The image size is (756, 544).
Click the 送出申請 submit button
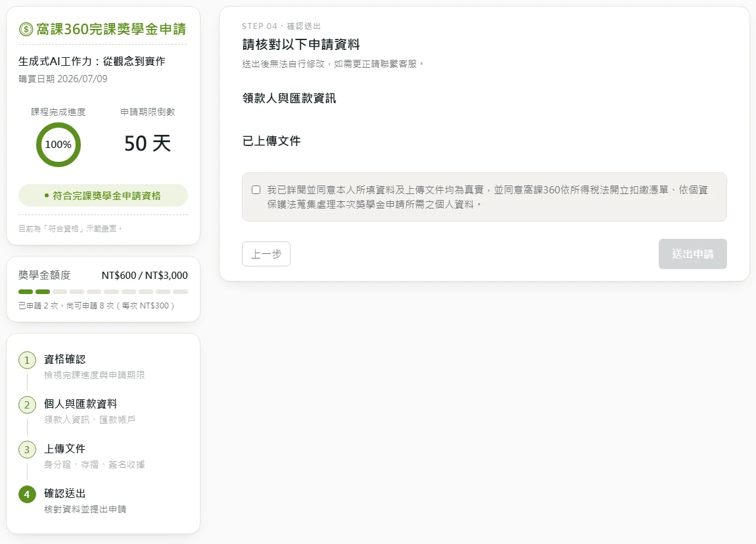(x=692, y=254)
